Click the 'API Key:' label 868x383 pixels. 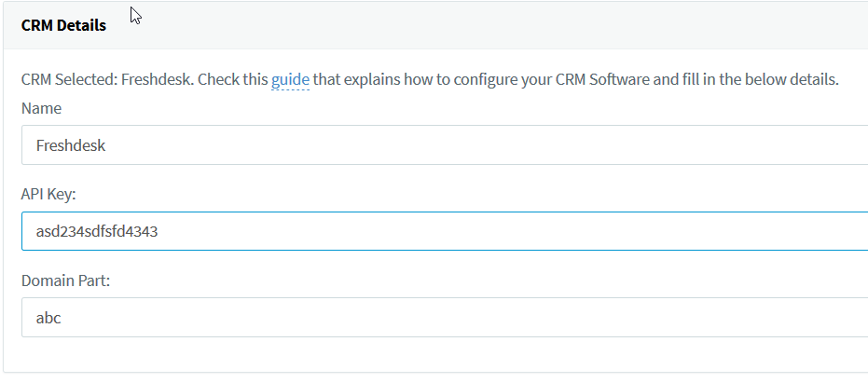click(x=48, y=194)
